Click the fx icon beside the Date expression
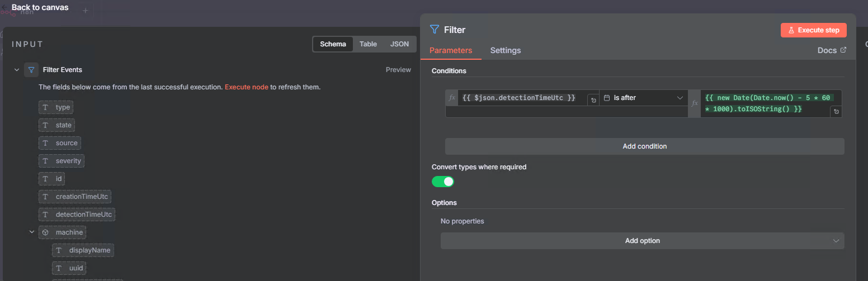 coord(695,103)
